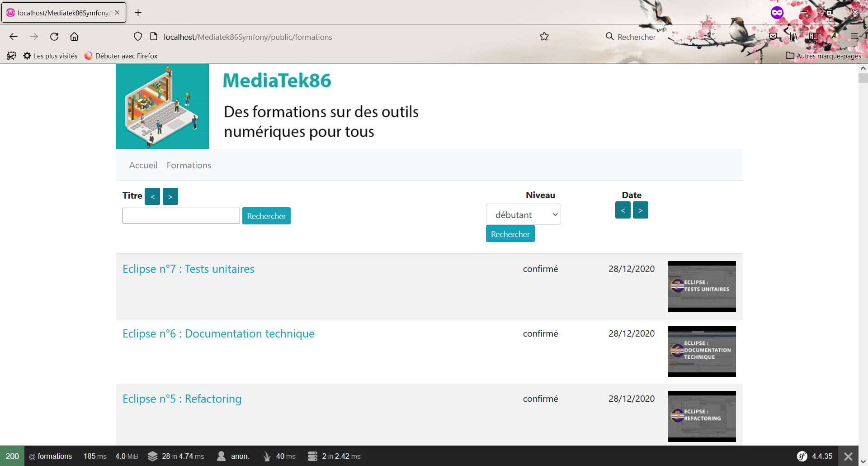Screen dimensions: 868x466
Task: Sort Titre descending with > button
Action: click(x=170, y=196)
